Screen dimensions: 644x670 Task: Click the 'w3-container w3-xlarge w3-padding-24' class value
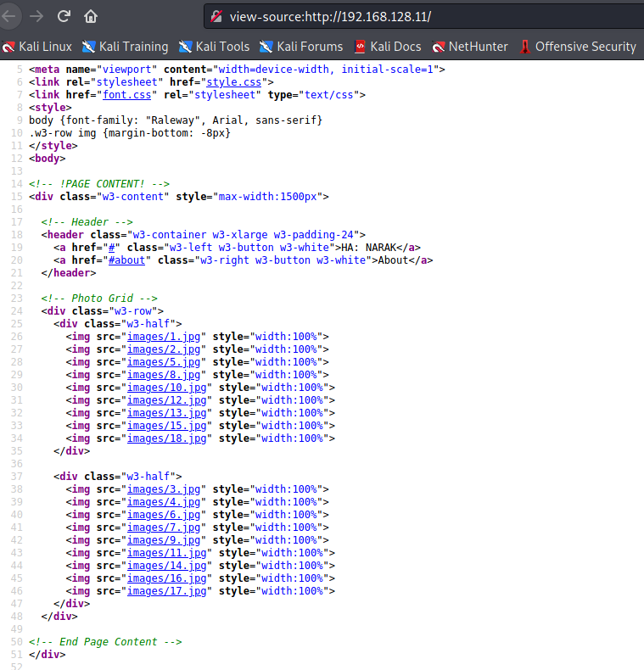tap(244, 235)
